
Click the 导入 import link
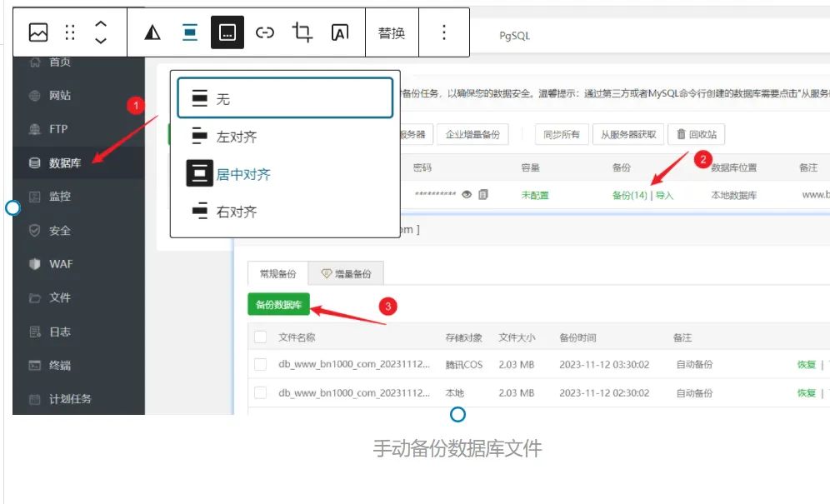coord(664,195)
